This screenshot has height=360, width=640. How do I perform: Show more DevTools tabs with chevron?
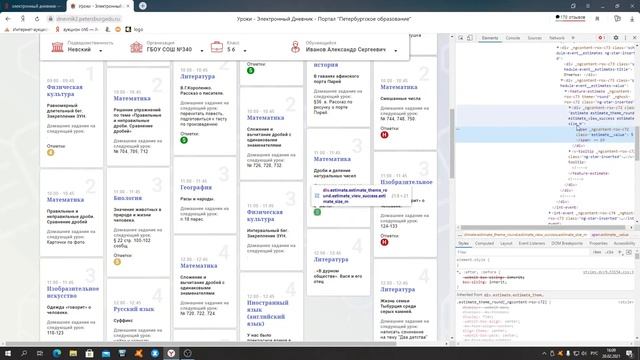pos(573,38)
